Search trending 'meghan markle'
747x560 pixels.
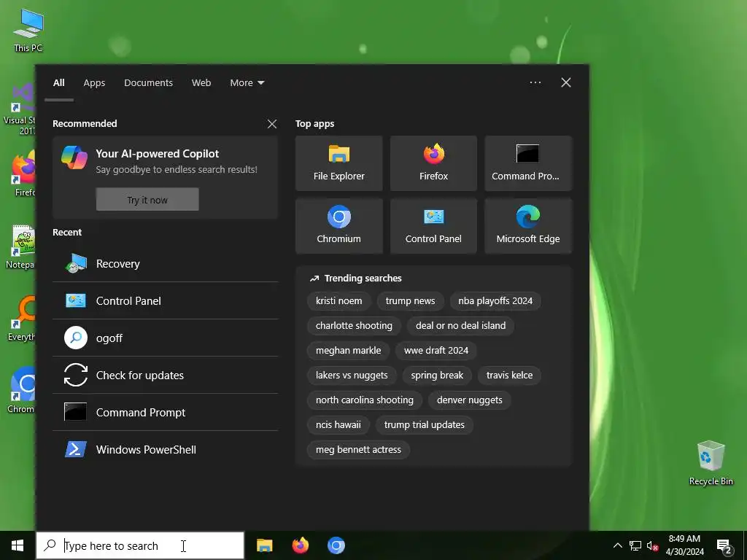tap(348, 351)
